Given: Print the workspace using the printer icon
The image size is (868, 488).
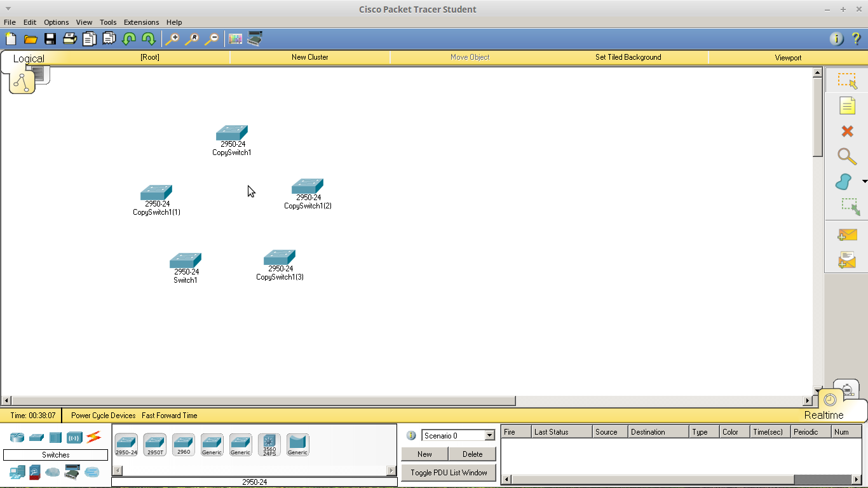Looking at the screenshot, I should pyautogui.click(x=70, y=39).
